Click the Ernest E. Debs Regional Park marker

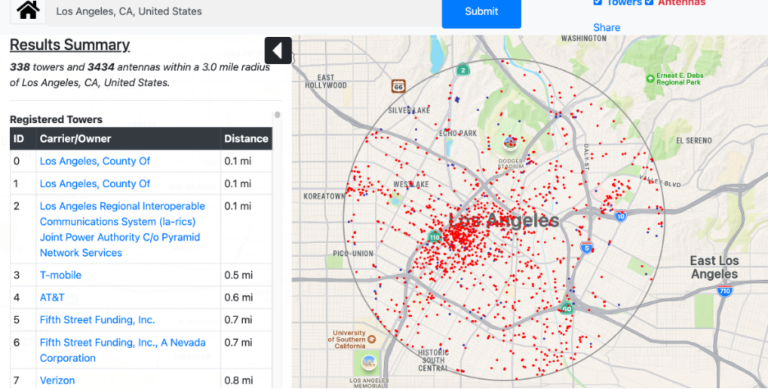[650, 78]
